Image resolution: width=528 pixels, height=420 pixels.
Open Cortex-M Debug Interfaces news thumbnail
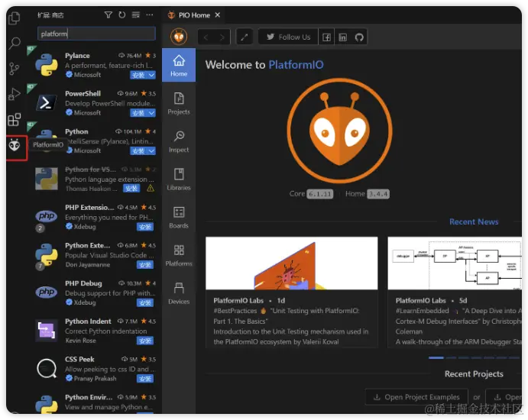coord(455,263)
